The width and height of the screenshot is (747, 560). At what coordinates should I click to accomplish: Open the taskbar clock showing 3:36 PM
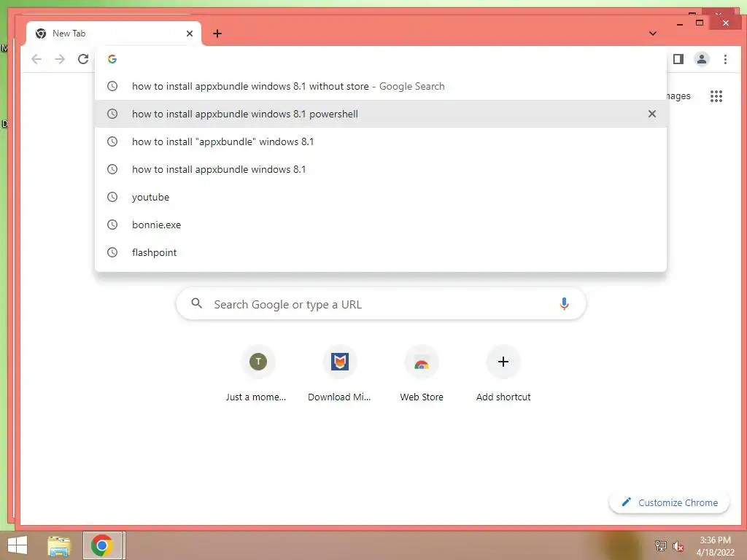click(x=715, y=546)
